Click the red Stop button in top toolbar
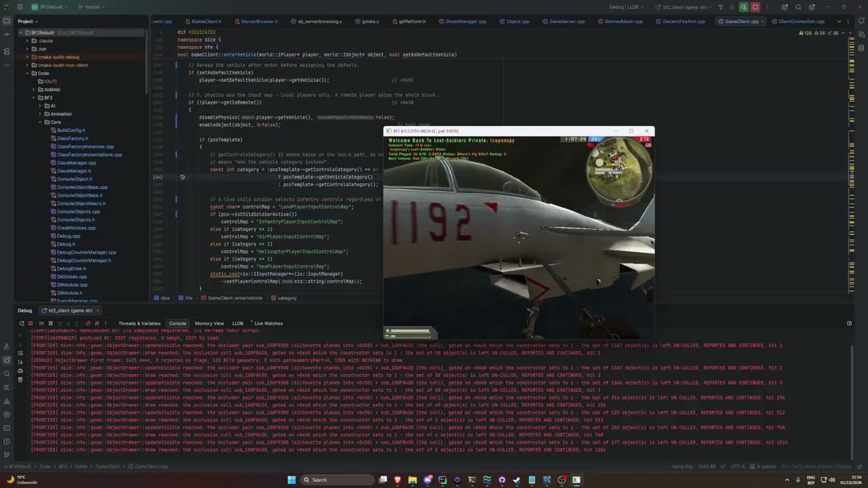Screen dimensions: 868x488 (755, 7)
